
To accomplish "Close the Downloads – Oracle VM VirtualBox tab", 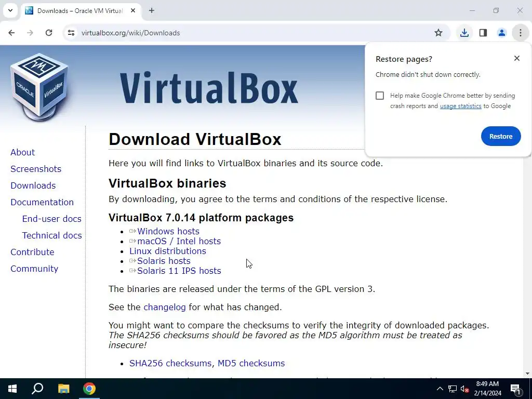I will tap(133, 10).
